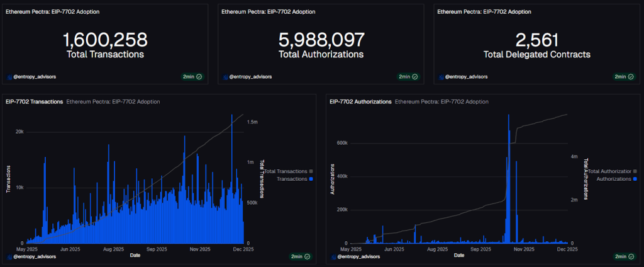
Task: Click the check icon in Total Delegated Contracts card
Action: pyautogui.click(x=631, y=77)
